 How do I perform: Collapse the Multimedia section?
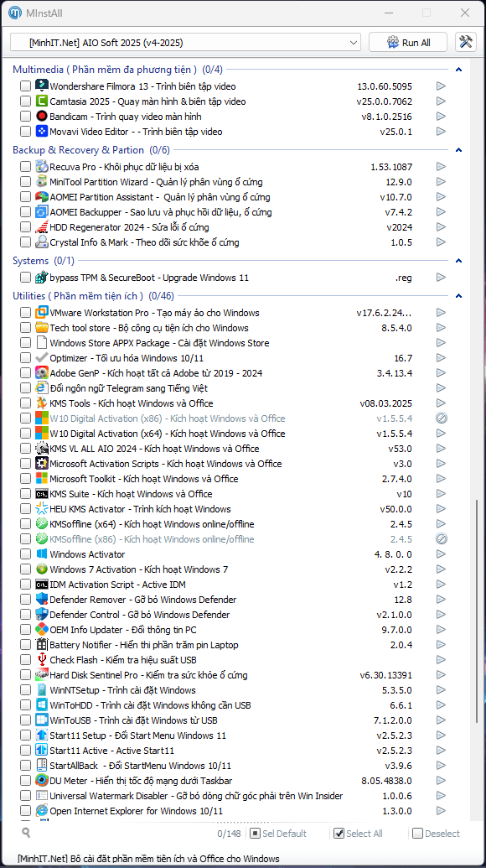[x=458, y=70]
